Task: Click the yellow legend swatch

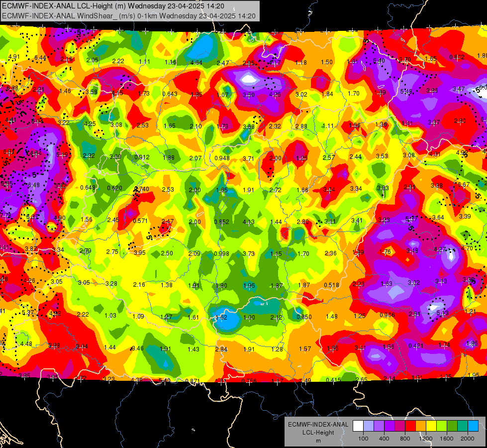Action: point(431,426)
